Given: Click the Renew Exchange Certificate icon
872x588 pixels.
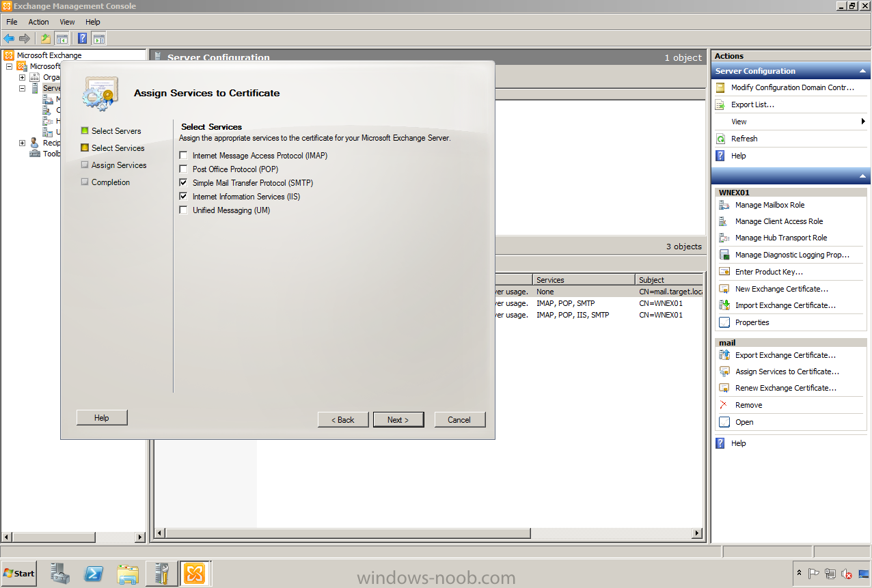Looking at the screenshot, I should pos(724,388).
